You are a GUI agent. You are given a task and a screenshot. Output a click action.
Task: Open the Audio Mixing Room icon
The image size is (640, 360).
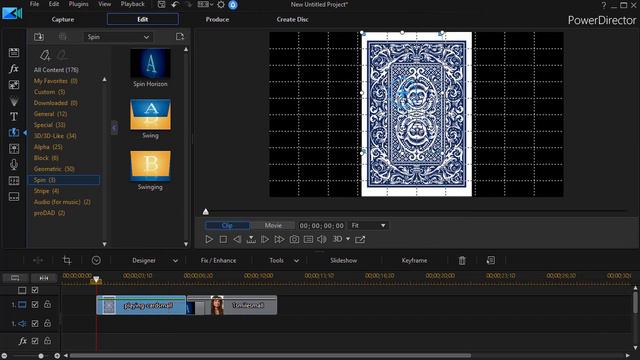tap(14, 149)
